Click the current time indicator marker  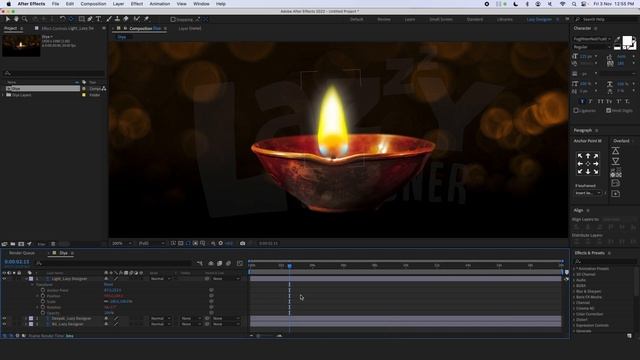pyautogui.click(x=289, y=266)
